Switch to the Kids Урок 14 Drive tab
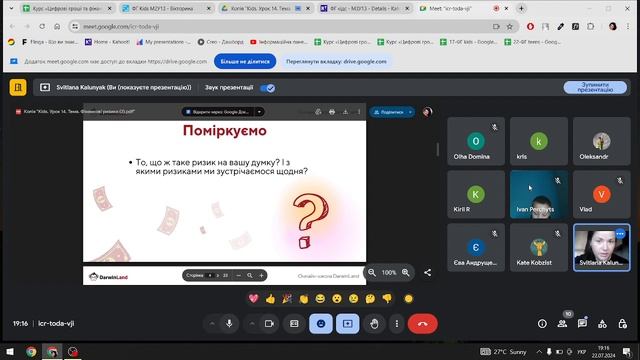Viewport: 640px width, 360px height. (x=266, y=8)
